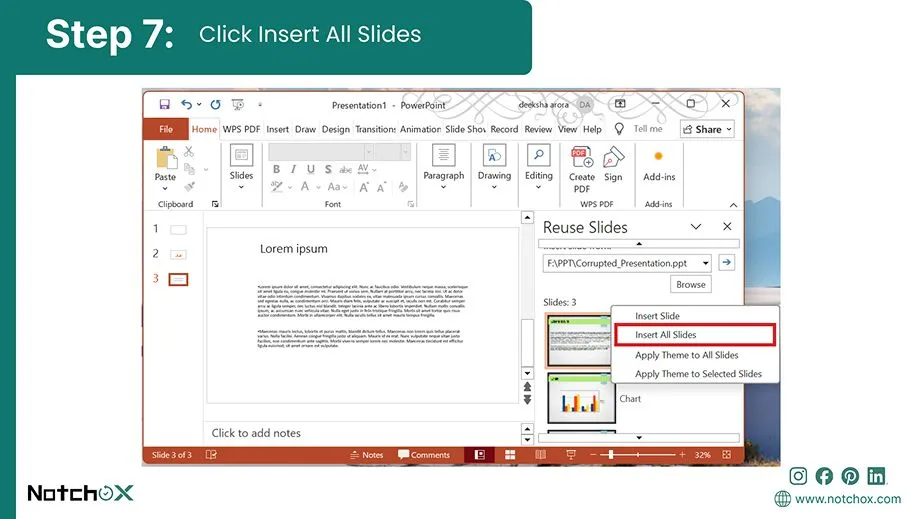This screenshot has width=922, height=519.
Task: Open the Paragraph group button
Action: click(x=443, y=167)
